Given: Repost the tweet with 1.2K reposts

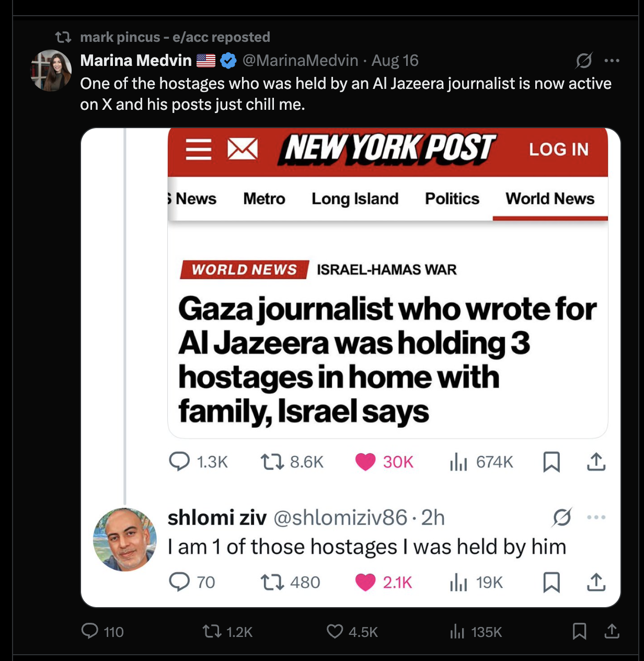Looking at the screenshot, I should 227,632.
